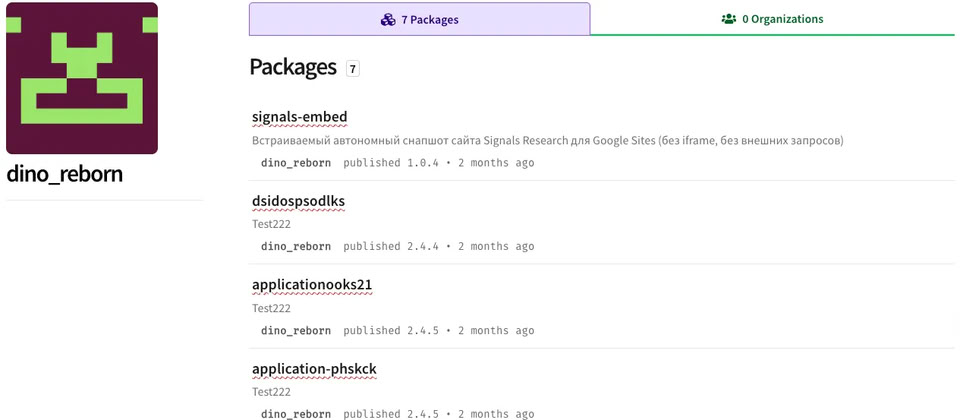Open the dsidospsodlks package page
This screenshot has height=420, width=960.
click(x=298, y=201)
